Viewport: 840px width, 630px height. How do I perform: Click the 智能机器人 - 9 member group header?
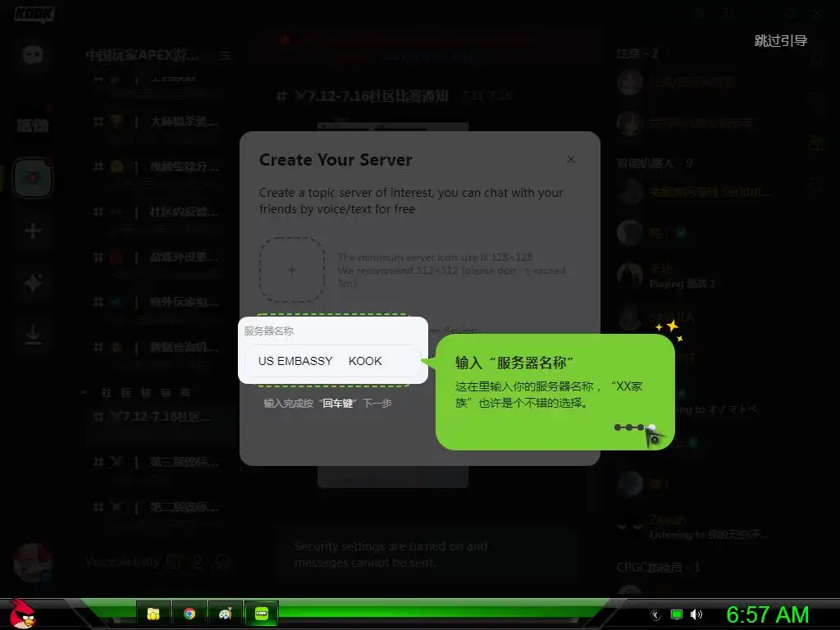tap(655, 163)
